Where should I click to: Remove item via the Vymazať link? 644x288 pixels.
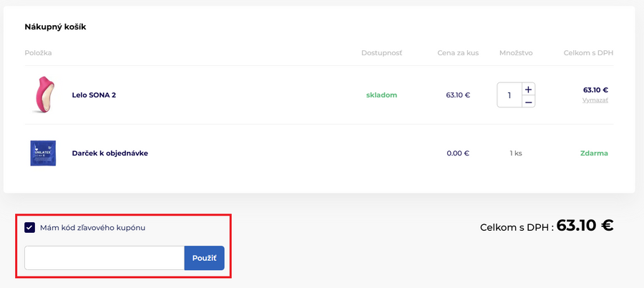tap(595, 100)
